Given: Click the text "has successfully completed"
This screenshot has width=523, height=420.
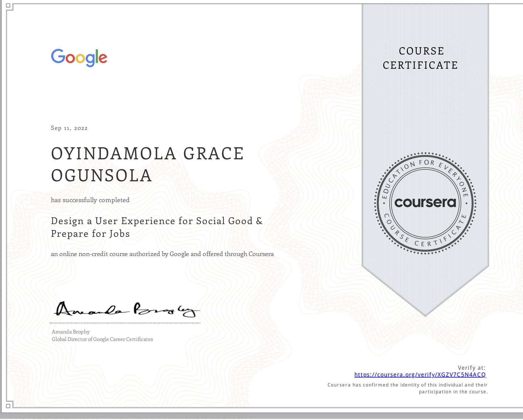Looking at the screenshot, I should coord(90,200).
